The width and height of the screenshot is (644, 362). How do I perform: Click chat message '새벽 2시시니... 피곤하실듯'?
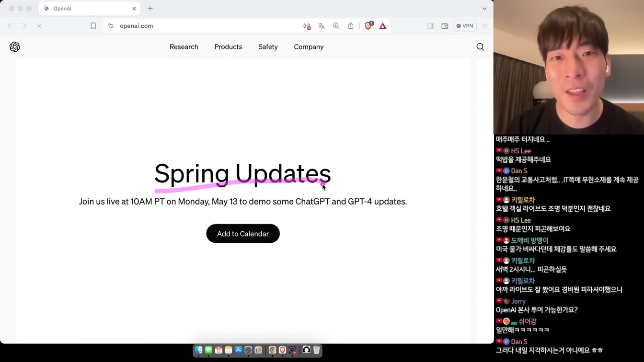click(x=531, y=270)
